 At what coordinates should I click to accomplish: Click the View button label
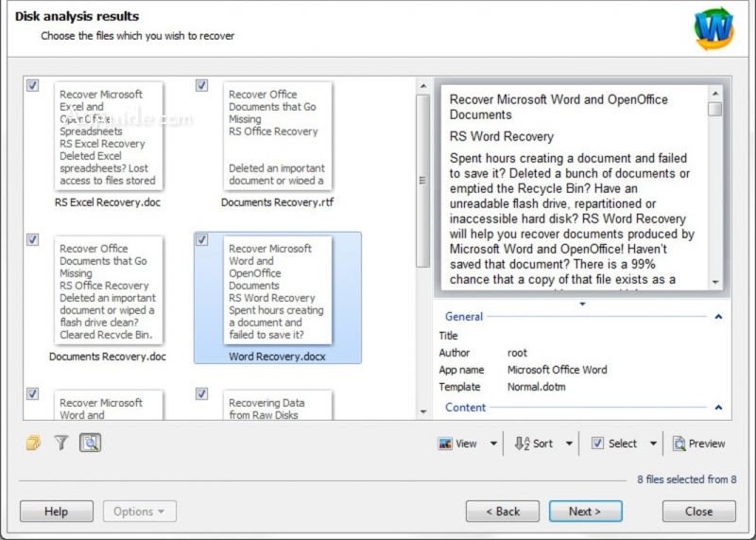(x=466, y=444)
